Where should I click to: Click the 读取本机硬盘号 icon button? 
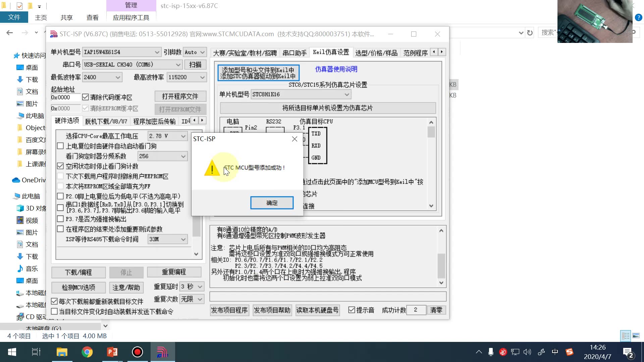317,310
